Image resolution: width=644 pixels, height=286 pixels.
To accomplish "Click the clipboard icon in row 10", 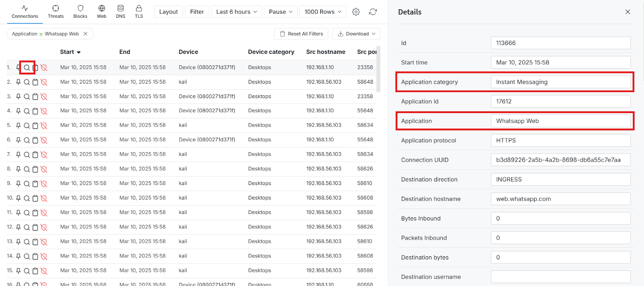I will (35, 198).
